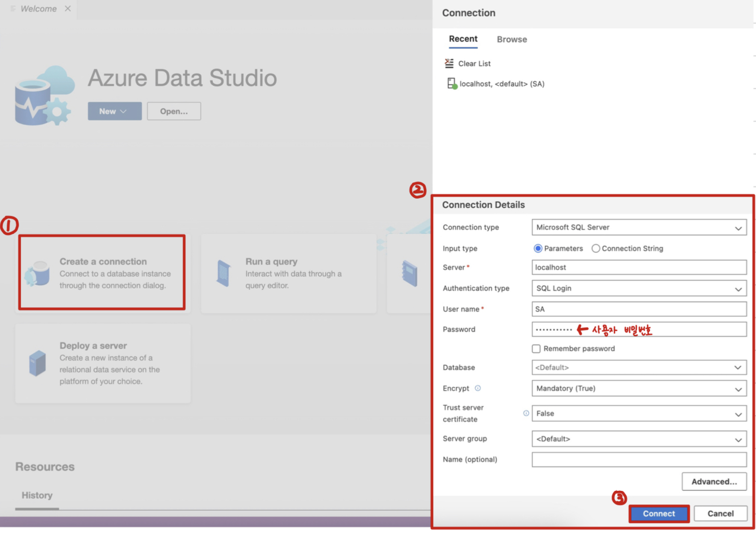Focus the User name field
This screenshot has width=756, height=540.
coord(639,309)
